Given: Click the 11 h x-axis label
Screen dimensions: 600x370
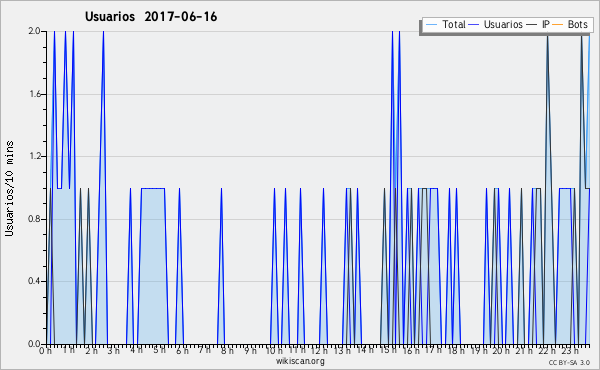Looking at the screenshot, I should pyautogui.click(x=297, y=350).
